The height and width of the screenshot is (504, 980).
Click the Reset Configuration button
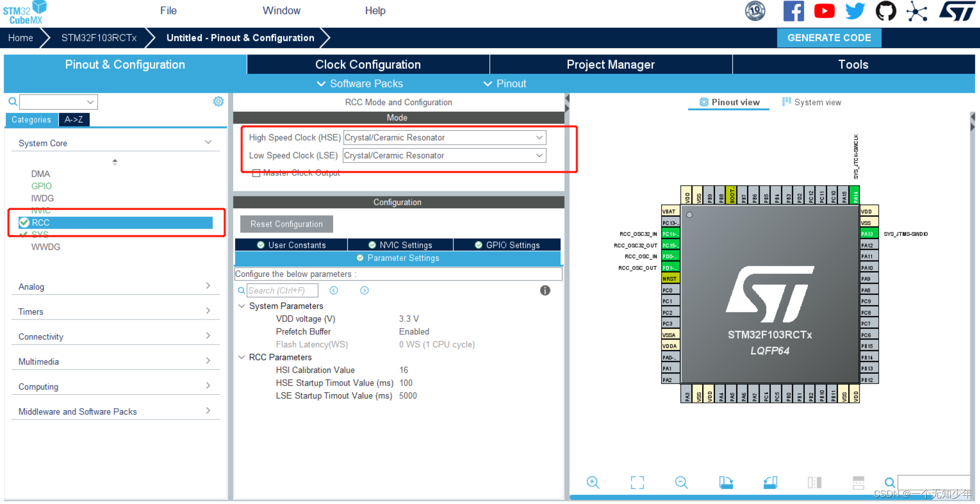287,224
